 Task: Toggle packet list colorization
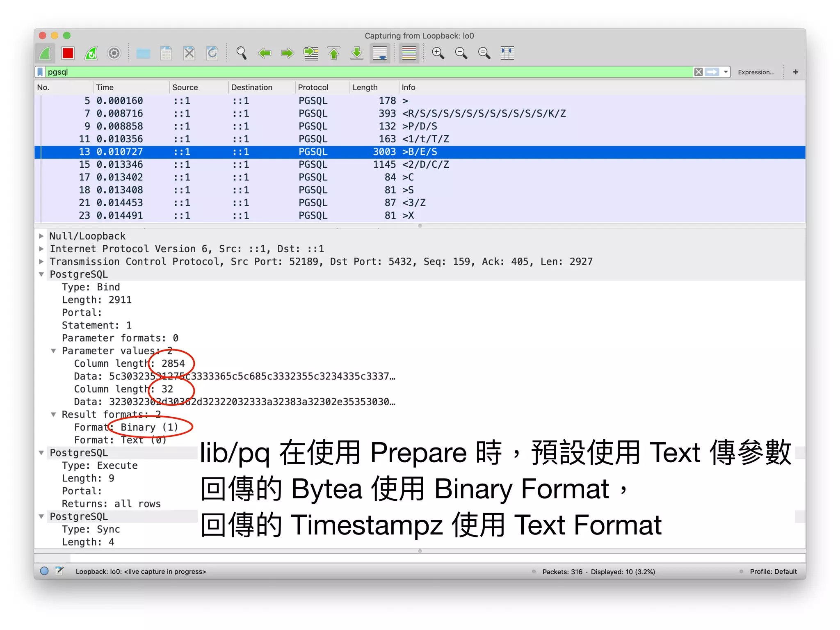click(x=409, y=53)
